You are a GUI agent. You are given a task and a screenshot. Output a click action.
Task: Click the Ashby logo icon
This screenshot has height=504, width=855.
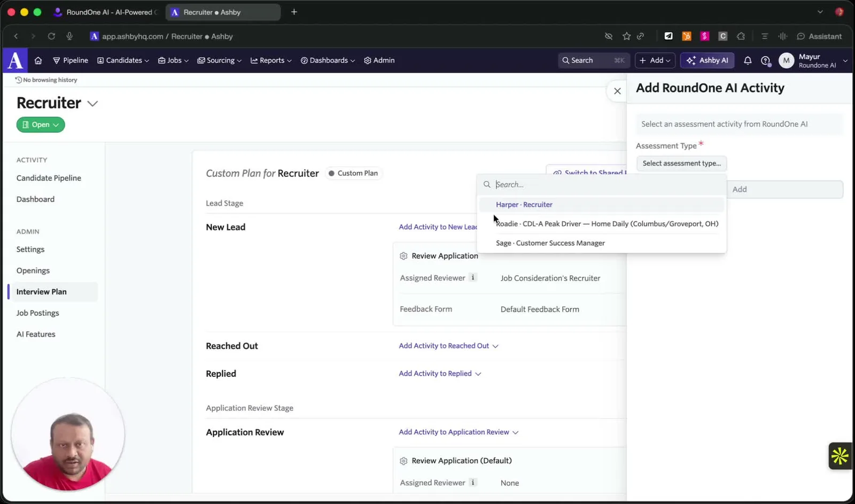coord(15,60)
